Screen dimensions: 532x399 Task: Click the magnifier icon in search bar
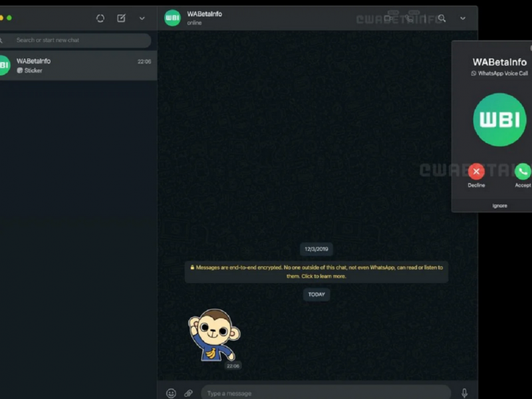coord(1,41)
